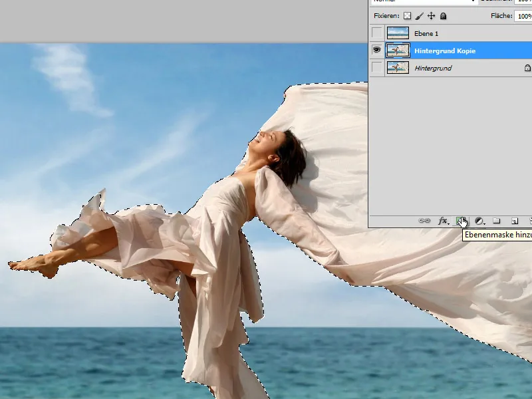This screenshot has width=532, height=399.
Task: Lock transparent pixels with the checkerboard icon
Action: [407, 16]
